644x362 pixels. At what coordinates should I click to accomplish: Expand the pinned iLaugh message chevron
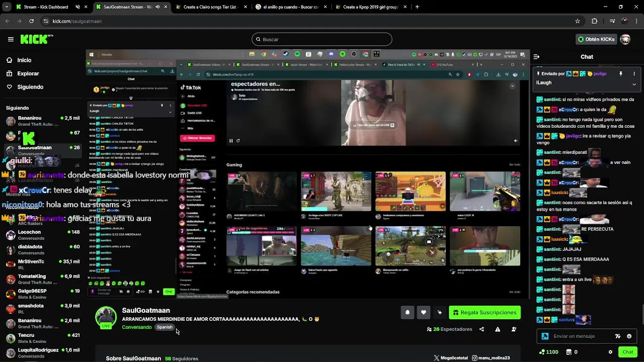(634, 84)
